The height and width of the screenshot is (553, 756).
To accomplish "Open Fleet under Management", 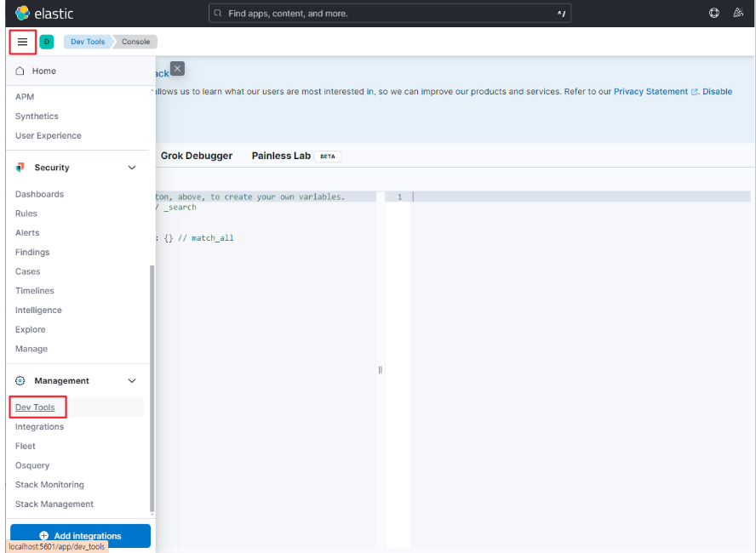I will [25, 446].
